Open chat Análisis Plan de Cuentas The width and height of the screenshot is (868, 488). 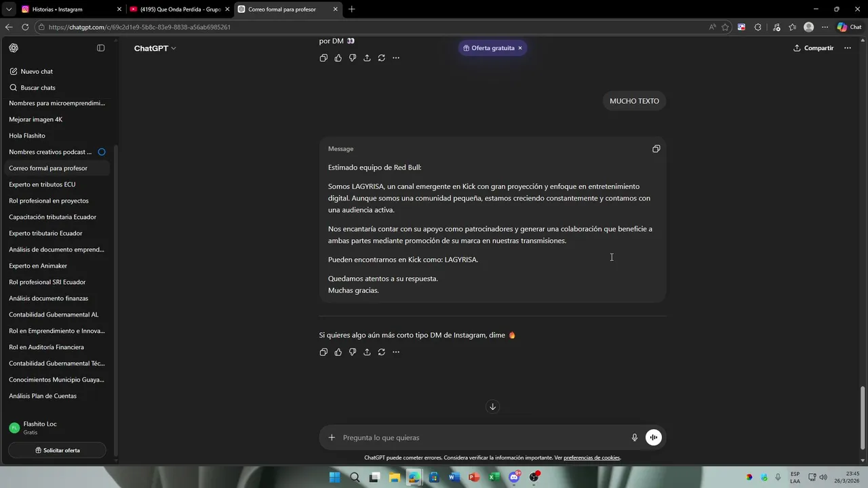(57, 396)
